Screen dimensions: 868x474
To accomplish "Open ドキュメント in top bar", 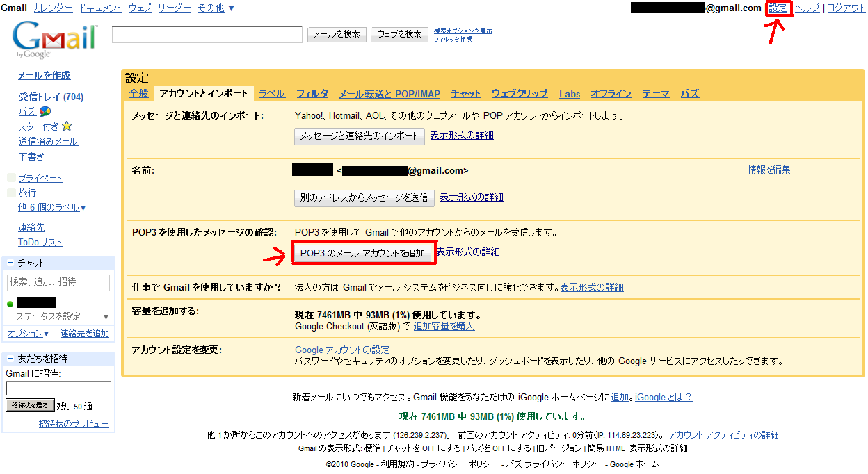I will coord(101,8).
